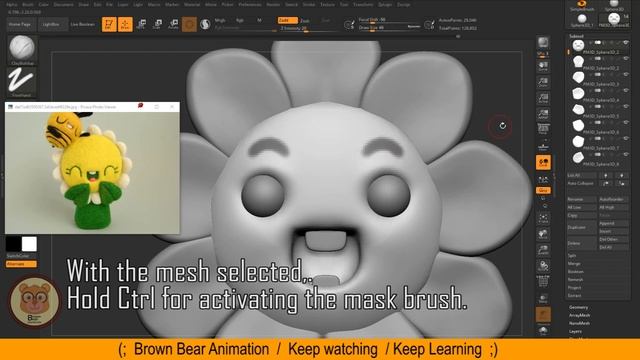This screenshot has height=360, width=640.
Task: Open the Document menu
Action: click(x=64, y=5)
